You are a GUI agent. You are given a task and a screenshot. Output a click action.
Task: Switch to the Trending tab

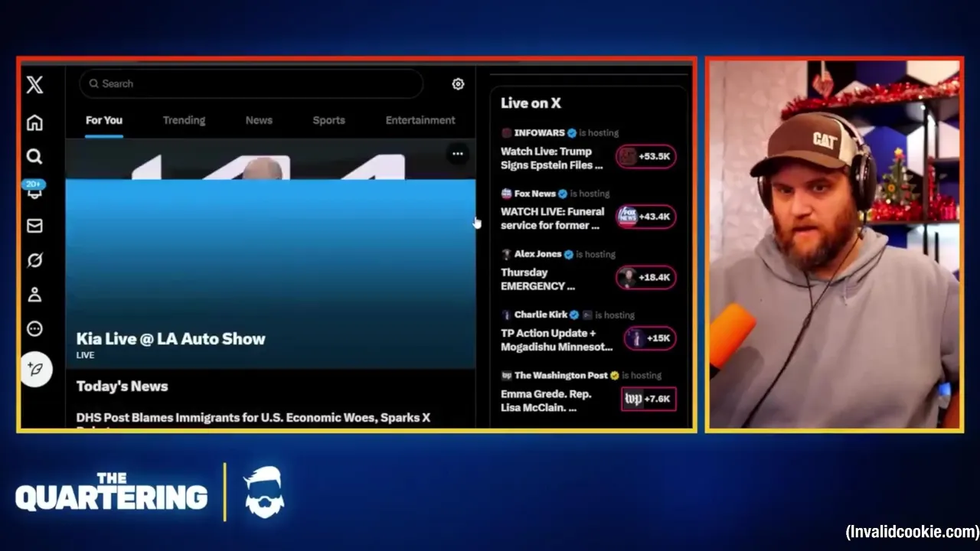[184, 120]
